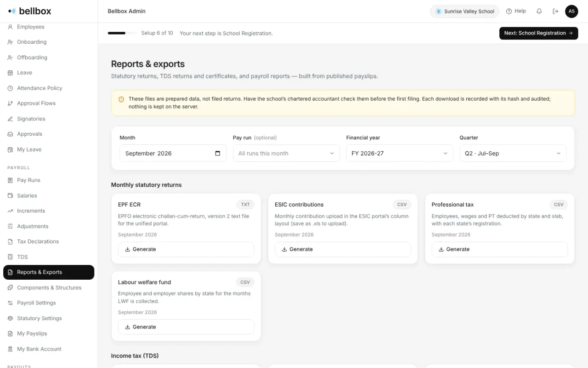Image resolution: width=588 pixels, height=368 pixels.
Task: Click the Signatories pen icon
Action: click(10, 119)
